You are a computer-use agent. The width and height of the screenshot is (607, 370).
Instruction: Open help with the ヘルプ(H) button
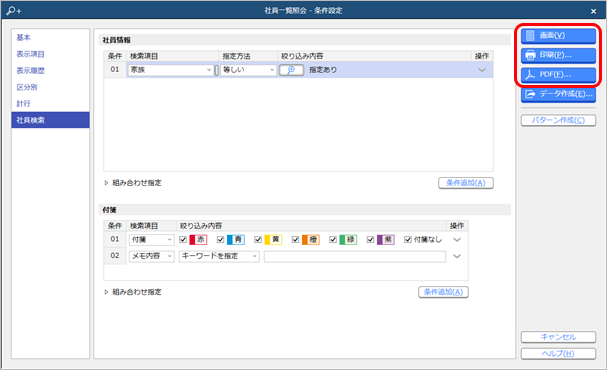pyautogui.click(x=558, y=354)
